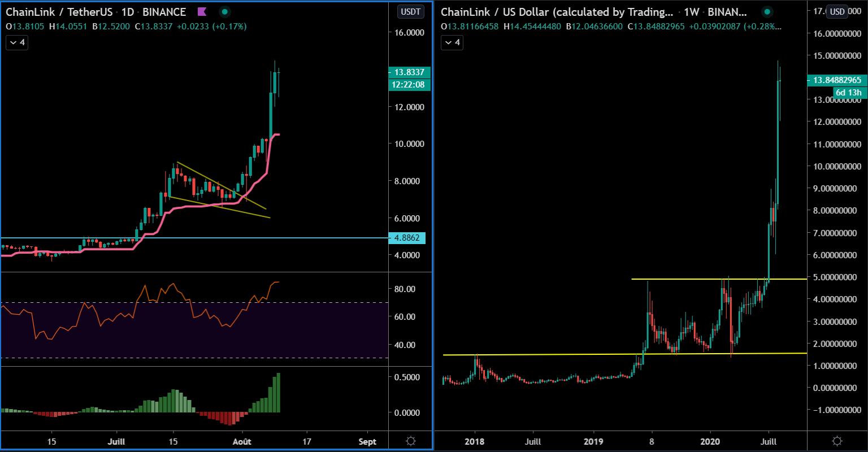868x452 pixels.
Task: Open chart settings gear on the weekly chart
Action: coord(837,441)
